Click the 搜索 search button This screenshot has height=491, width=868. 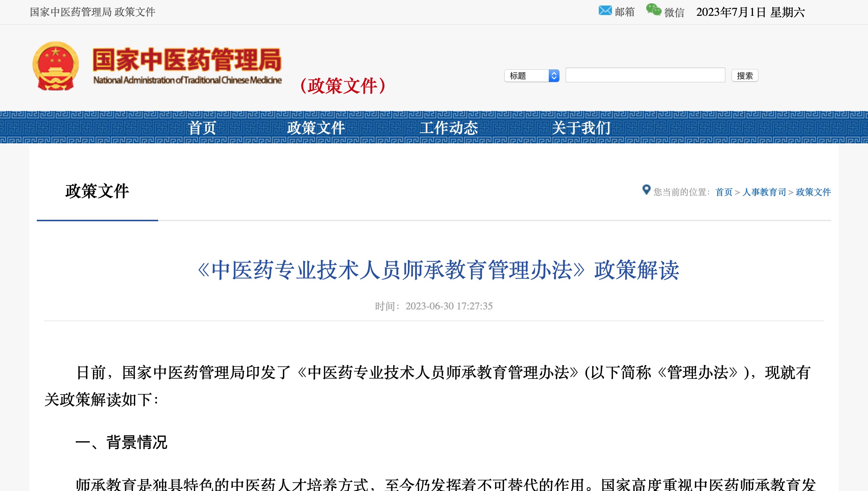tap(745, 76)
